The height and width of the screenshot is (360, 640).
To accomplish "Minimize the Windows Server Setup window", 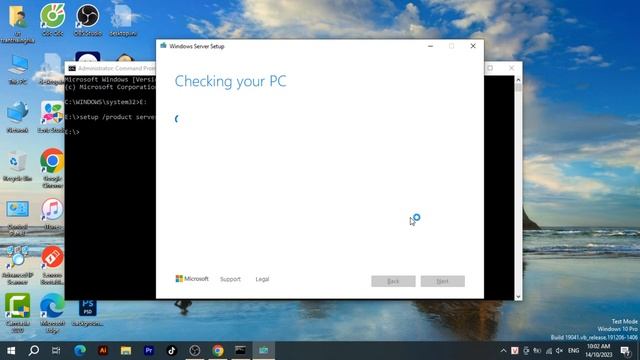I will (430, 46).
